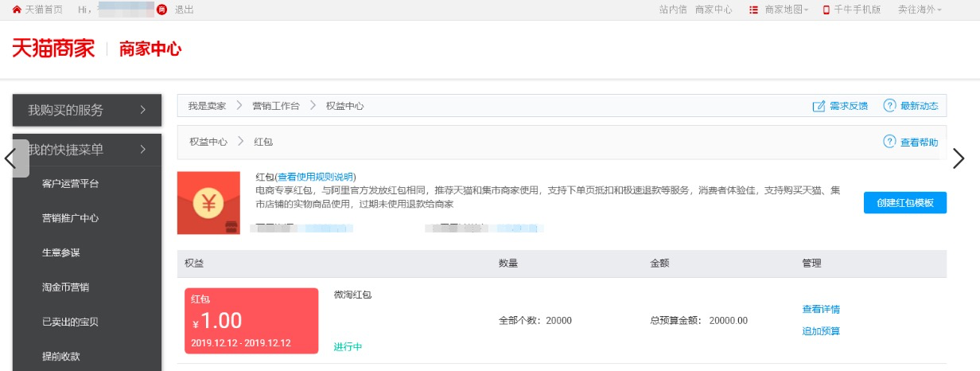Click the 微淘红包 name text
The image size is (980, 371).
(x=352, y=295)
